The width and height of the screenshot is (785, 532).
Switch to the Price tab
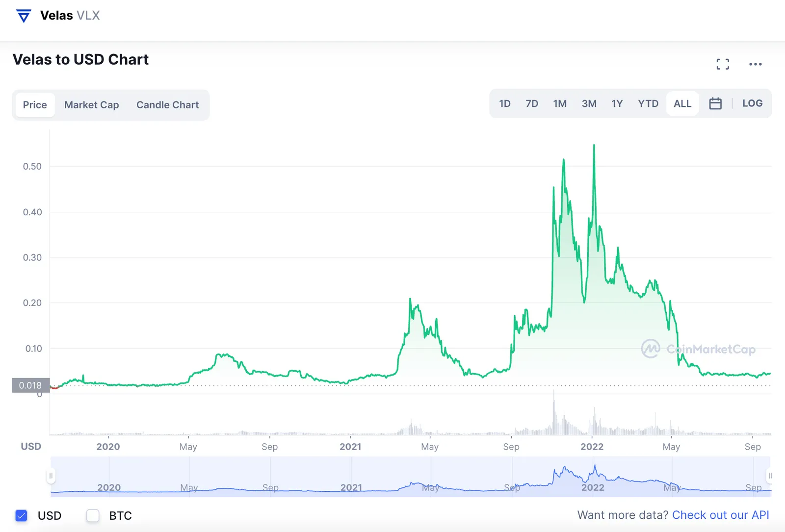coord(35,105)
